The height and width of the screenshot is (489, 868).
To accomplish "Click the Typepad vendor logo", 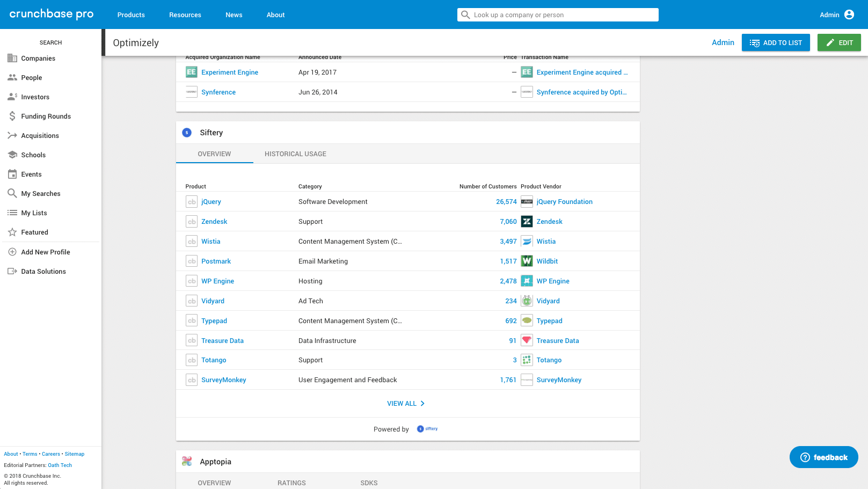I will (x=527, y=320).
